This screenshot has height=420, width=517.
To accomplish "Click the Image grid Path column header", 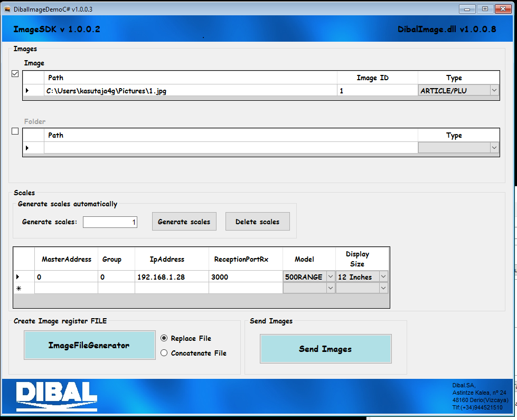I will [x=191, y=78].
